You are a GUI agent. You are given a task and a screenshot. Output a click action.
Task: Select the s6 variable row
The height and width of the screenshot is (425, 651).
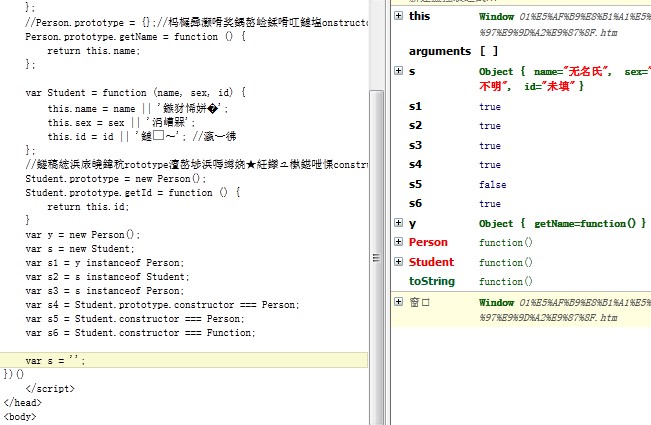[x=521, y=203]
